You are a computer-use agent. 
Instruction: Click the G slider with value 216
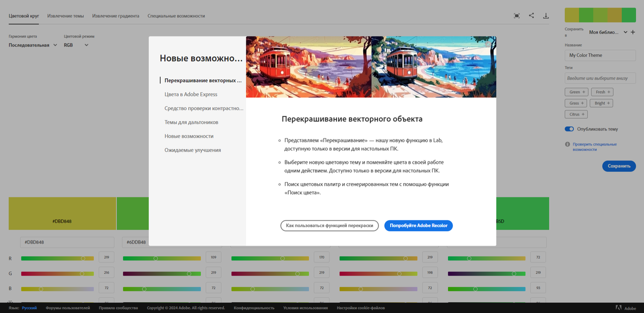pyautogui.click(x=57, y=274)
